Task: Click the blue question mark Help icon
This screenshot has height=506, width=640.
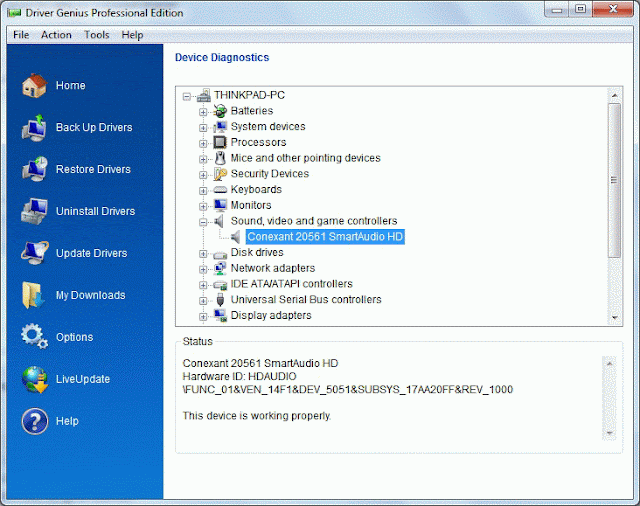Action: 35,421
